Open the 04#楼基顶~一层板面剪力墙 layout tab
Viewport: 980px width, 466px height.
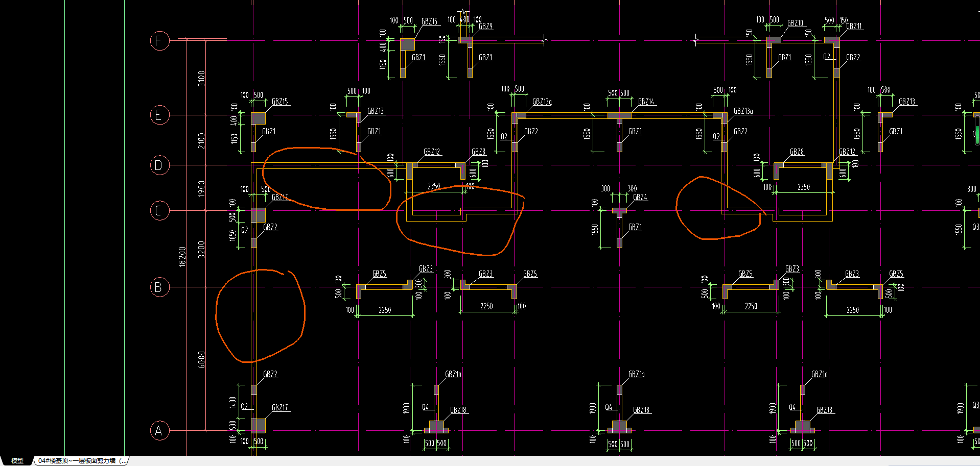[82, 460]
